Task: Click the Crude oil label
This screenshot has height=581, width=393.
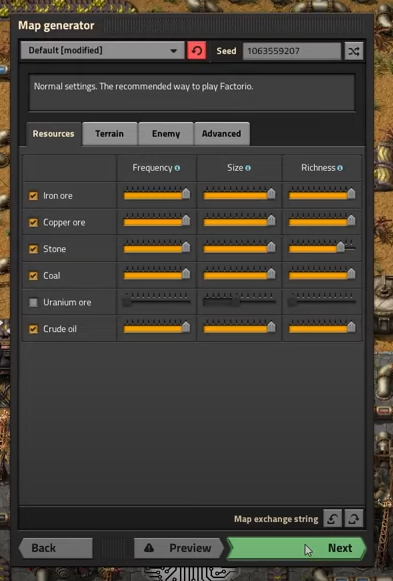Action: tap(60, 329)
